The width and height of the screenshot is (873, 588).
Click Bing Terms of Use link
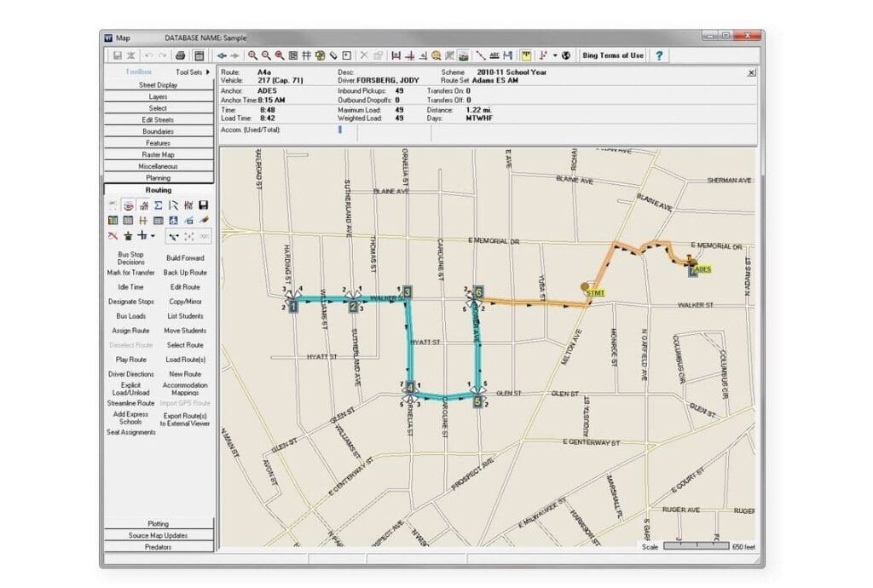click(612, 55)
